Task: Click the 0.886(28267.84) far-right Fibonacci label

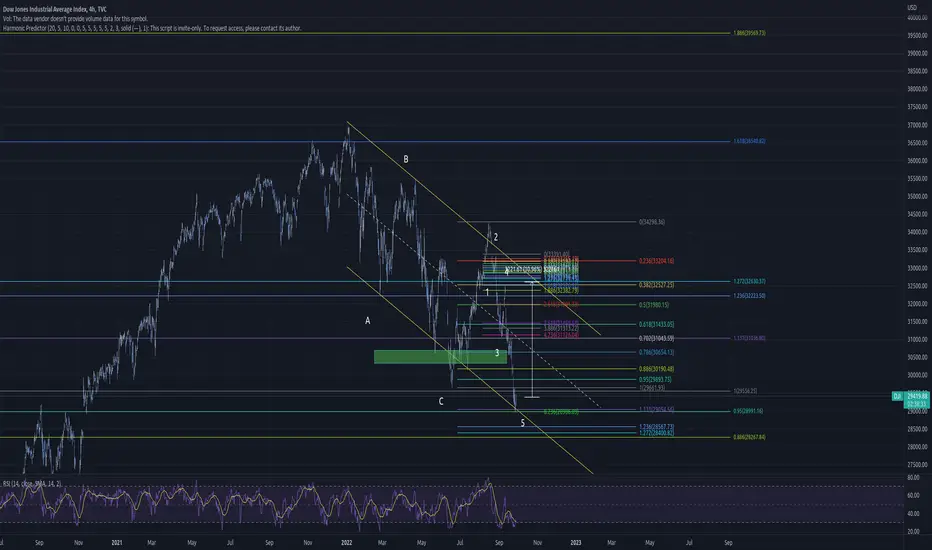Action: coord(749,437)
